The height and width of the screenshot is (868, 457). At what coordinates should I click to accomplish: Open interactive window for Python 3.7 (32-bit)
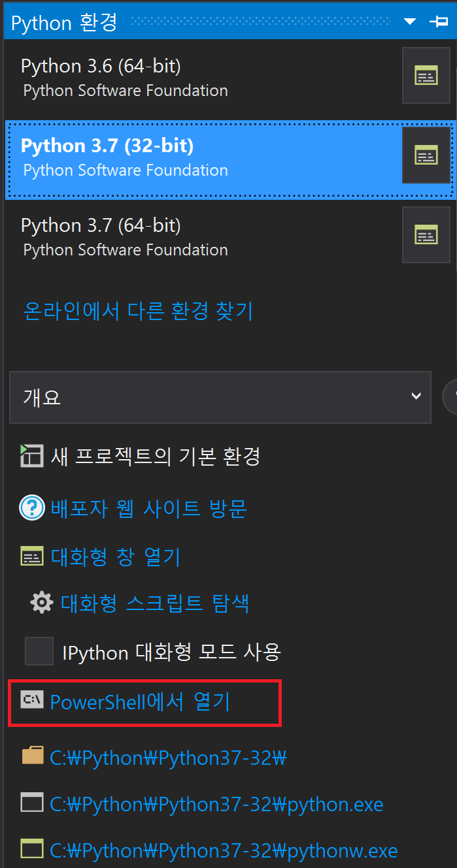pyautogui.click(x=426, y=155)
